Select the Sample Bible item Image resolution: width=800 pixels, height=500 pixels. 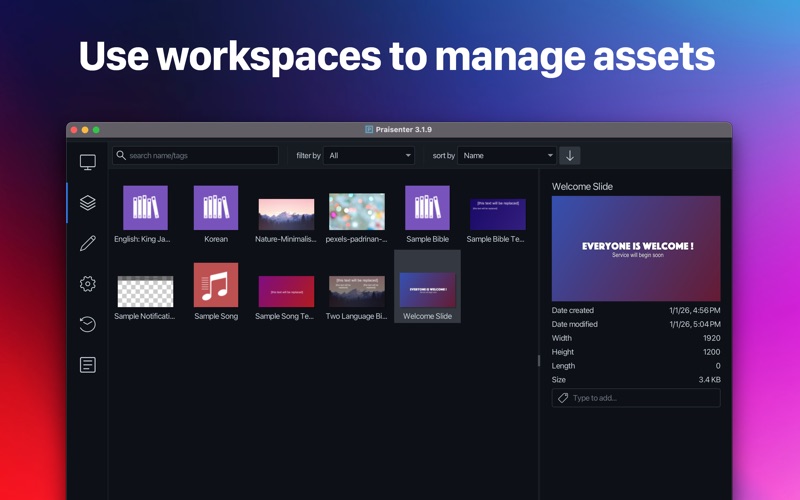click(428, 214)
